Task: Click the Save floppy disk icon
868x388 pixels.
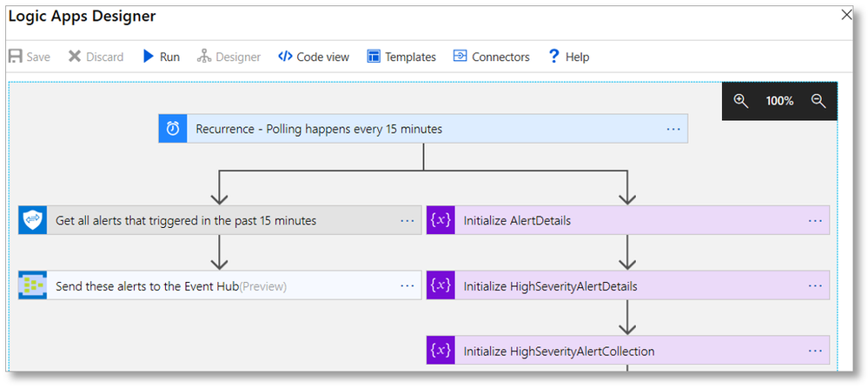Action: (x=15, y=57)
